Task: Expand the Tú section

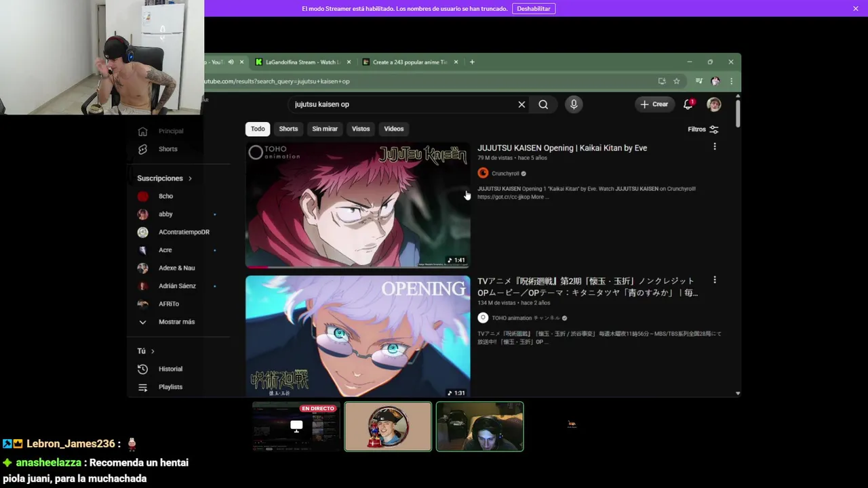Action: click(x=146, y=351)
